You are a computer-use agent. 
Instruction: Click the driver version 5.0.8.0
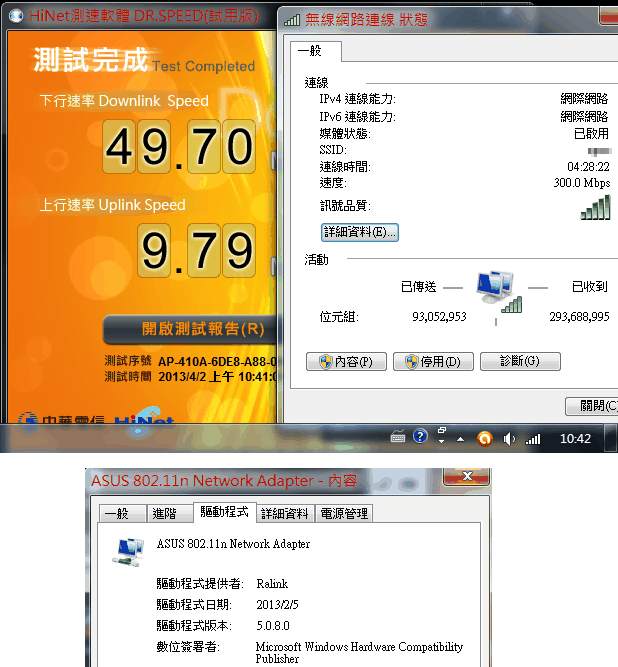(x=273, y=626)
